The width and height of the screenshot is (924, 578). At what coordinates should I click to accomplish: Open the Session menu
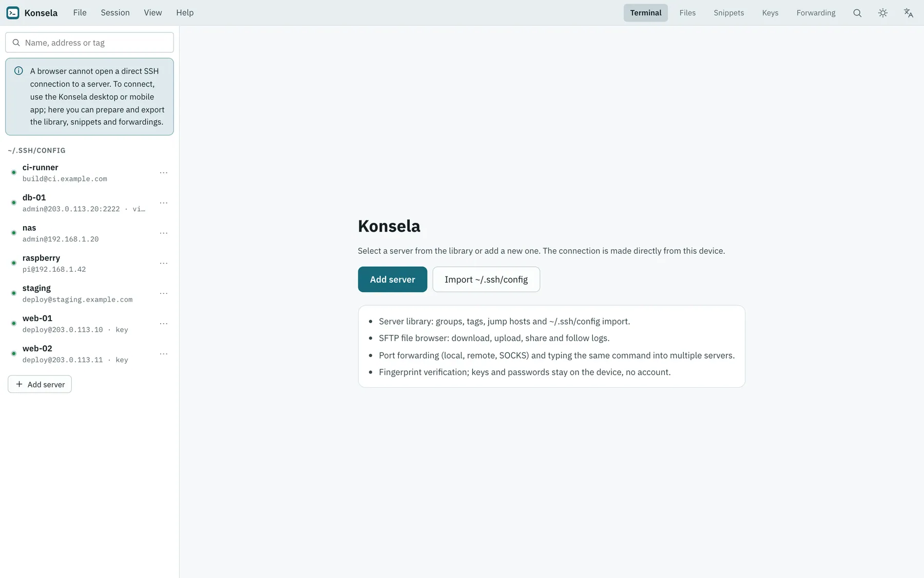point(115,13)
